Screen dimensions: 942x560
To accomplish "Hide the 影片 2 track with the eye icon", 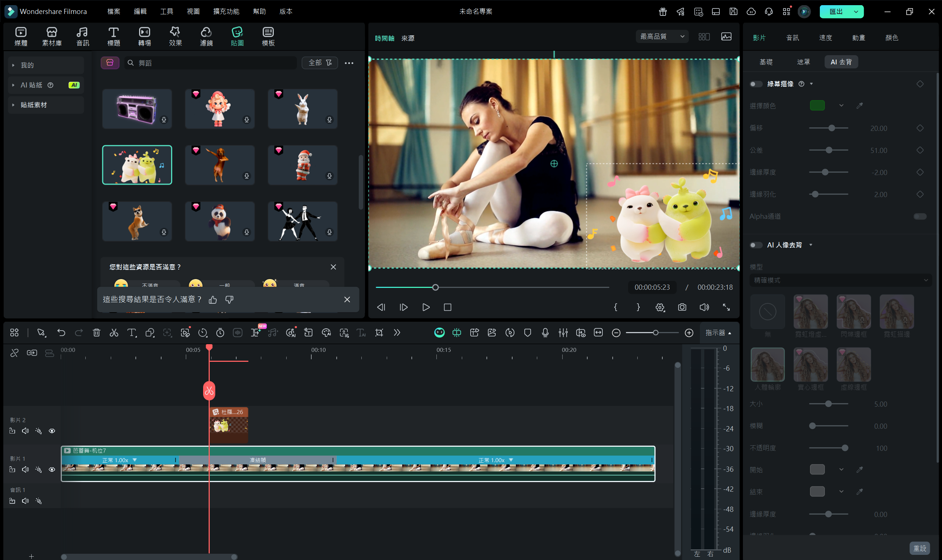I will pos(52,431).
